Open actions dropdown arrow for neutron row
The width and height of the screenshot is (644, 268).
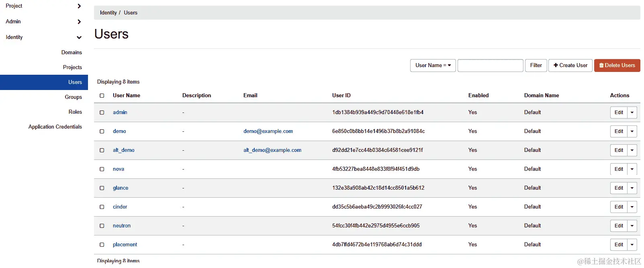pos(632,226)
